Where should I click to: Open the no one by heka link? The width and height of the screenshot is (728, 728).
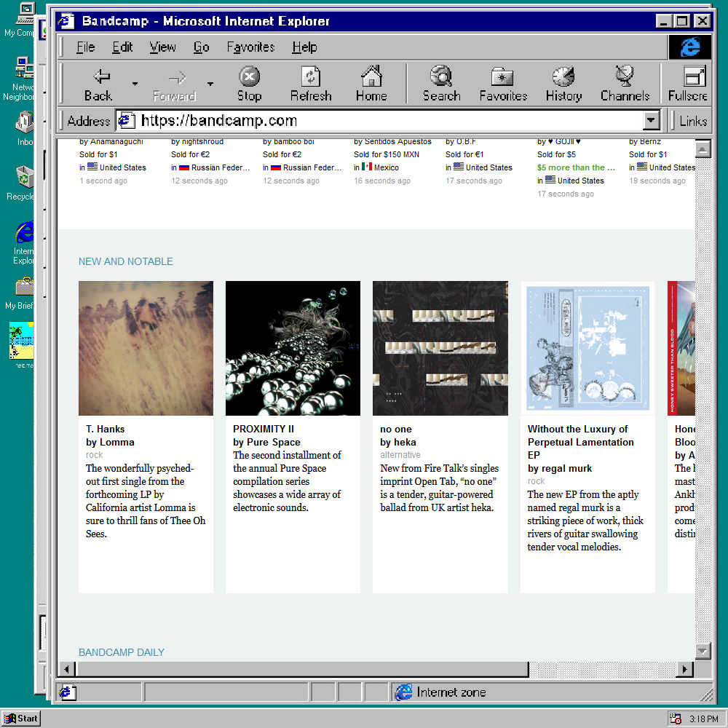click(x=398, y=435)
